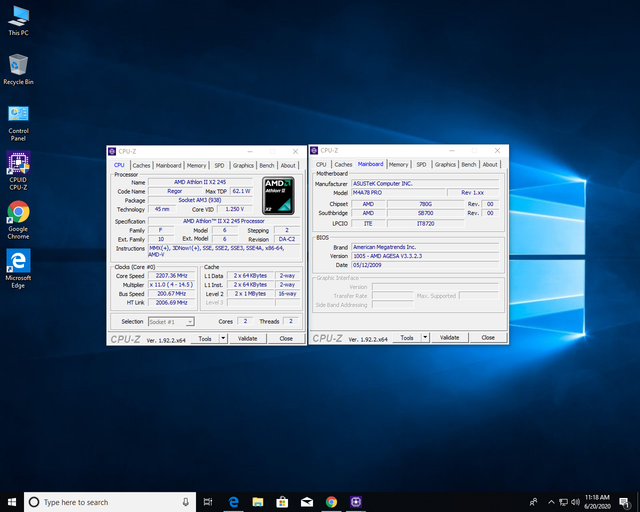Select CPU tab in left CPU-Z window
The image size is (640, 512).
119,165
